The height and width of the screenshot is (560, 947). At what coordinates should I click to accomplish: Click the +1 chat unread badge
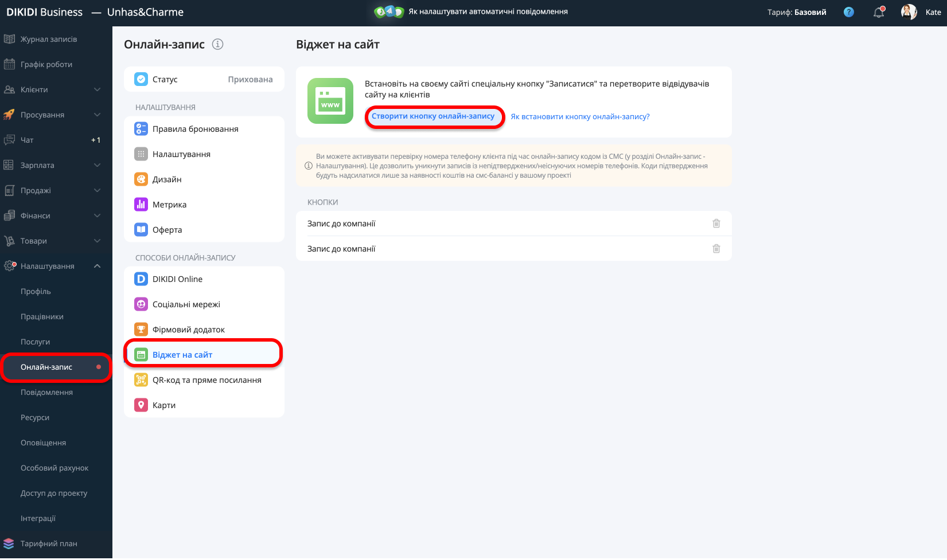coord(96,140)
